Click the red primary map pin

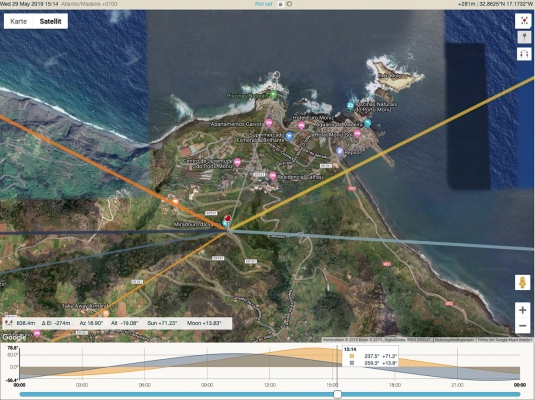[x=228, y=218]
